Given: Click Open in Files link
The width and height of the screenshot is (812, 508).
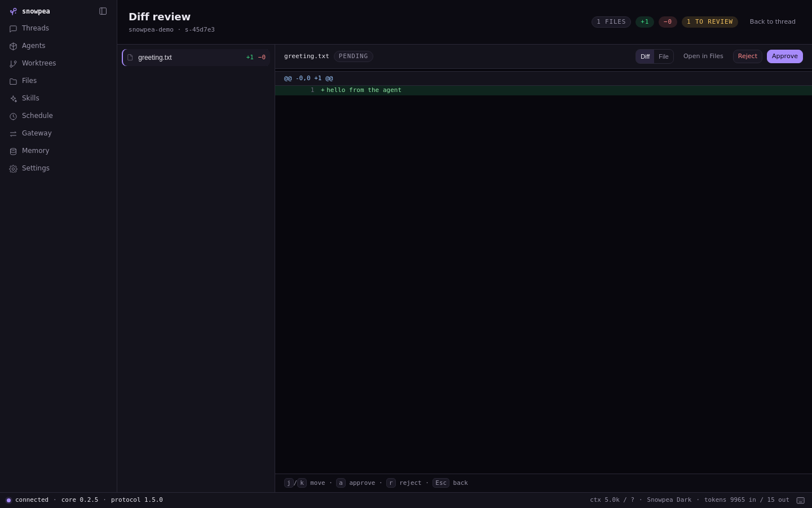Looking at the screenshot, I should (x=703, y=56).
